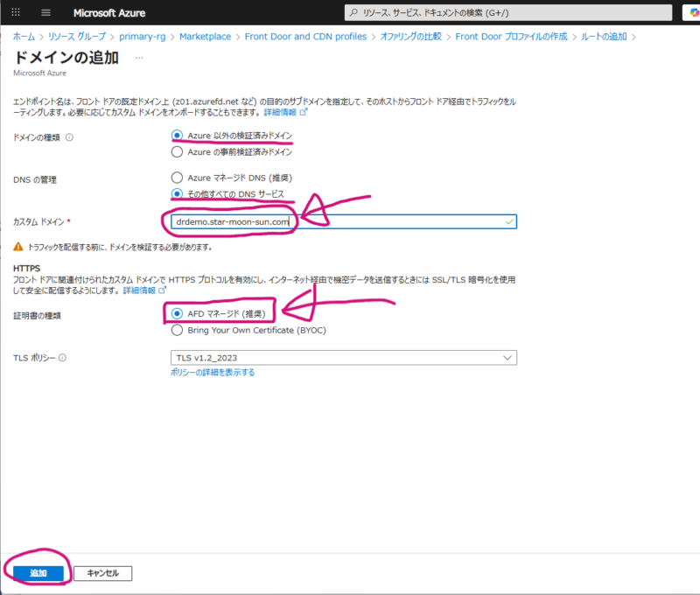Click the ドメインの追加 page title
Screen dimensions: 700x595
pyautogui.click(x=66, y=58)
